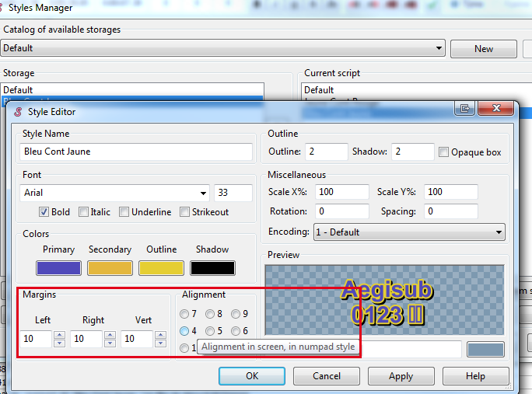Image resolution: width=532 pixels, height=394 pixels.
Task: Select alignment 4 radio button
Action: (x=184, y=331)
